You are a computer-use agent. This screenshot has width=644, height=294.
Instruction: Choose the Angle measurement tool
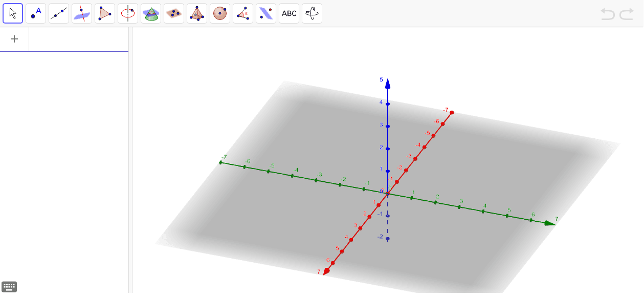(243, 13)
